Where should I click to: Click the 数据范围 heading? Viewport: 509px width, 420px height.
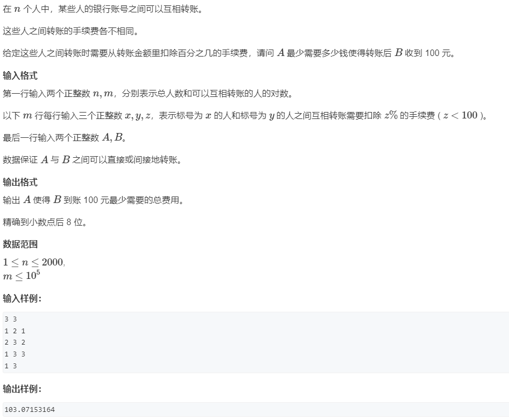click(x=20, y=244)
